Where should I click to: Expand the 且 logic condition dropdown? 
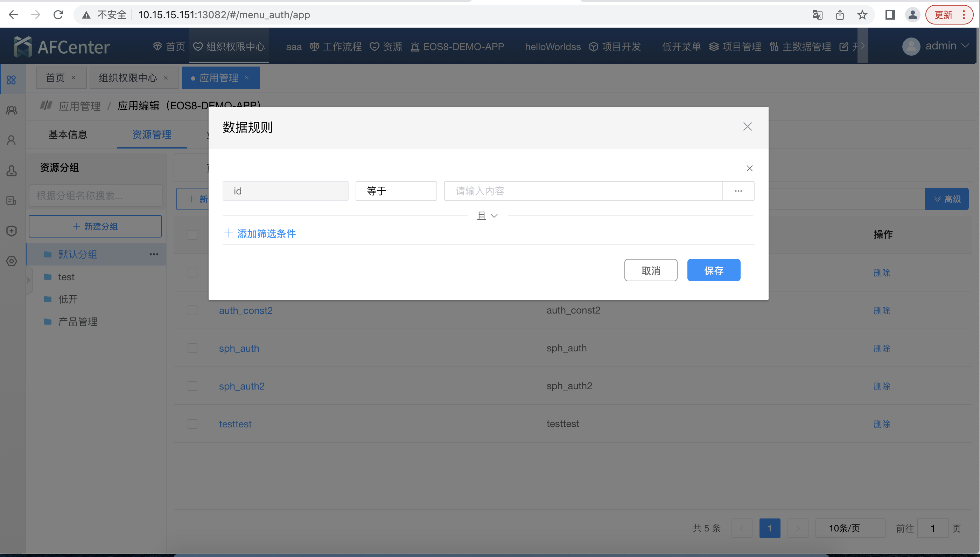point(487,215)
